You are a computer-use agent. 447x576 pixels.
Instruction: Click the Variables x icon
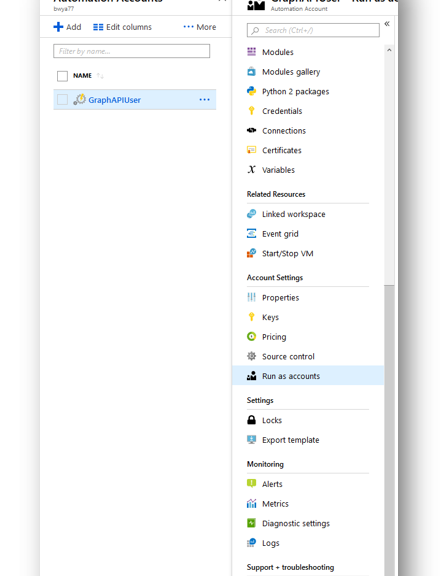coord(252,169)
